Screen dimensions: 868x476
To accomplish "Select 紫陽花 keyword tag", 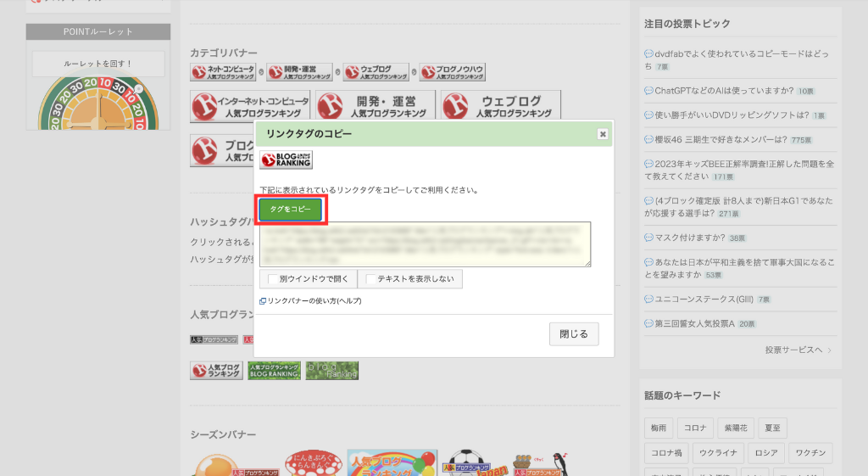I will coord(736,428).
